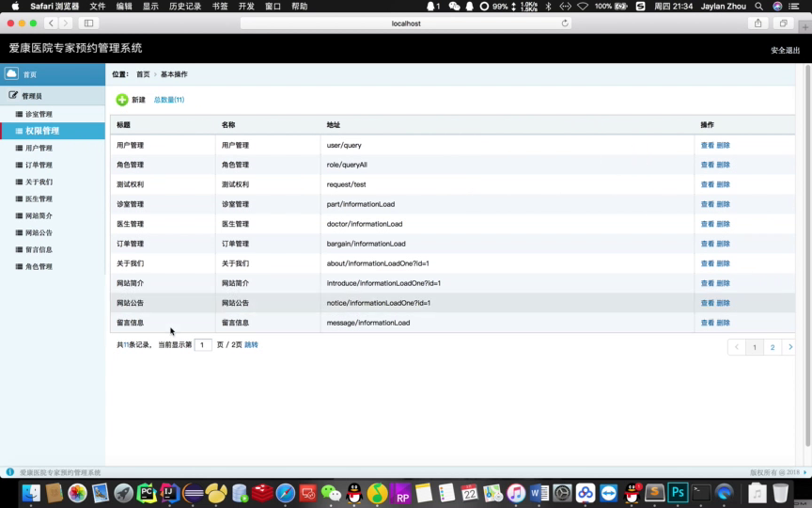Click the page vertical scrollbar
The width and height of the screenshot is (812, 508).
(808, 255)
